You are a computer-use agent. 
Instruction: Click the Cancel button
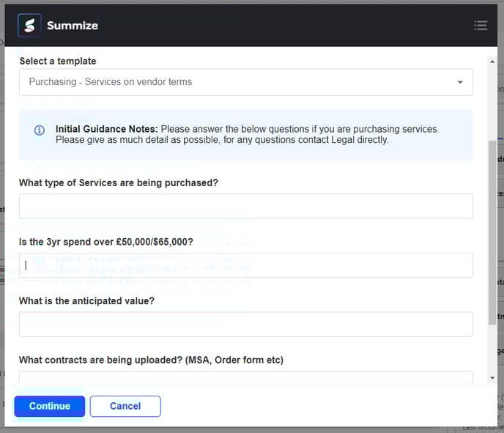pyautogui.click(x=125, y=406)
